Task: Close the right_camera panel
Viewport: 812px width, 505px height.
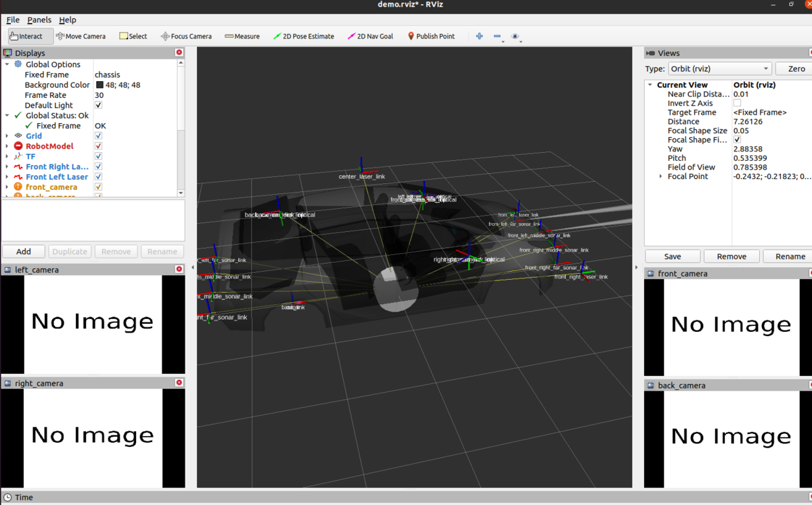Action: tap(179, 383)
